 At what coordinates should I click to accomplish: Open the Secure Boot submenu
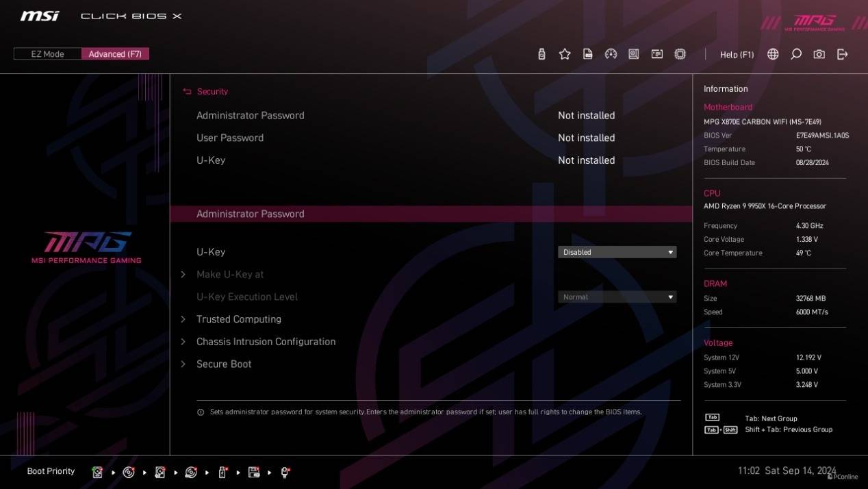point(224,364)
